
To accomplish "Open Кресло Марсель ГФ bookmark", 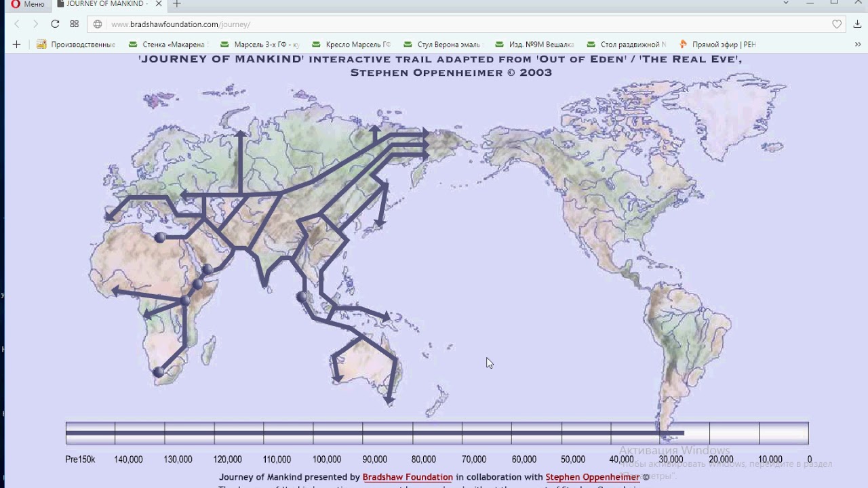I will click(x=351, y=44).
